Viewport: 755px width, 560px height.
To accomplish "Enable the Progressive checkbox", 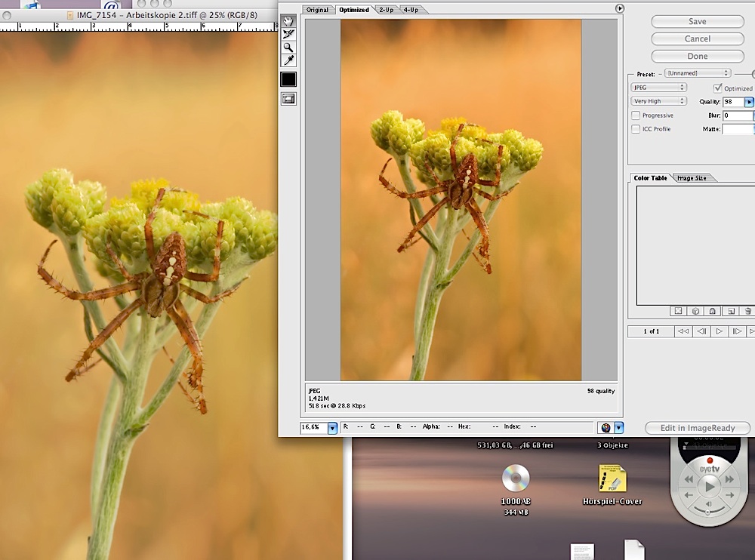I will point(635,115).
